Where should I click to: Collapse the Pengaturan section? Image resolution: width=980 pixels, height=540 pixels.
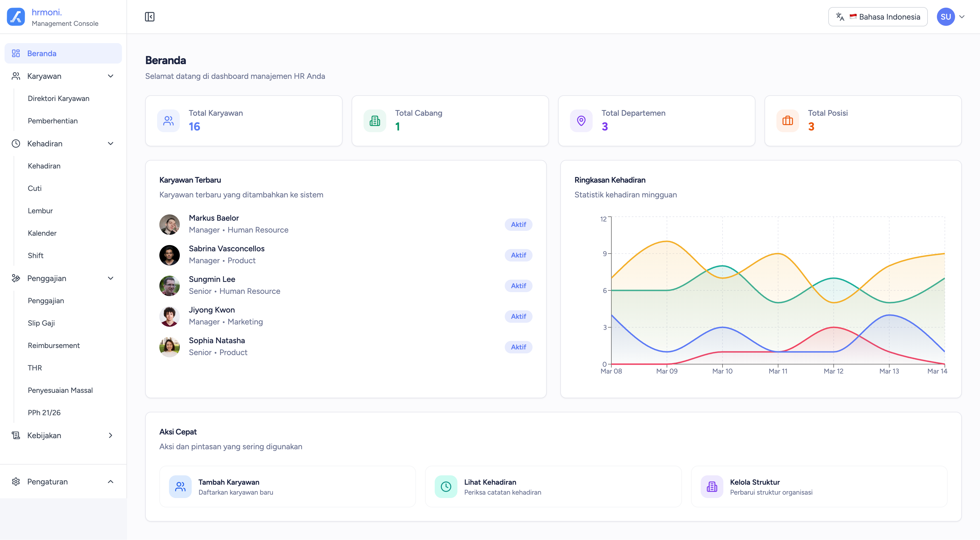(110, 481)
